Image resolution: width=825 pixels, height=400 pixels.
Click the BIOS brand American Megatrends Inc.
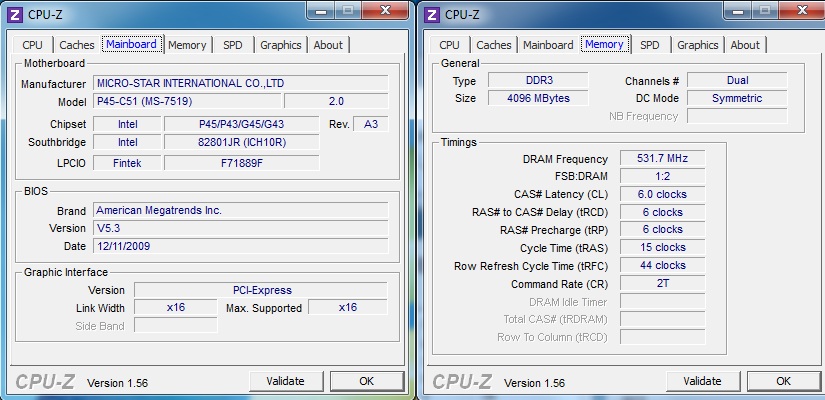point(240,211)
